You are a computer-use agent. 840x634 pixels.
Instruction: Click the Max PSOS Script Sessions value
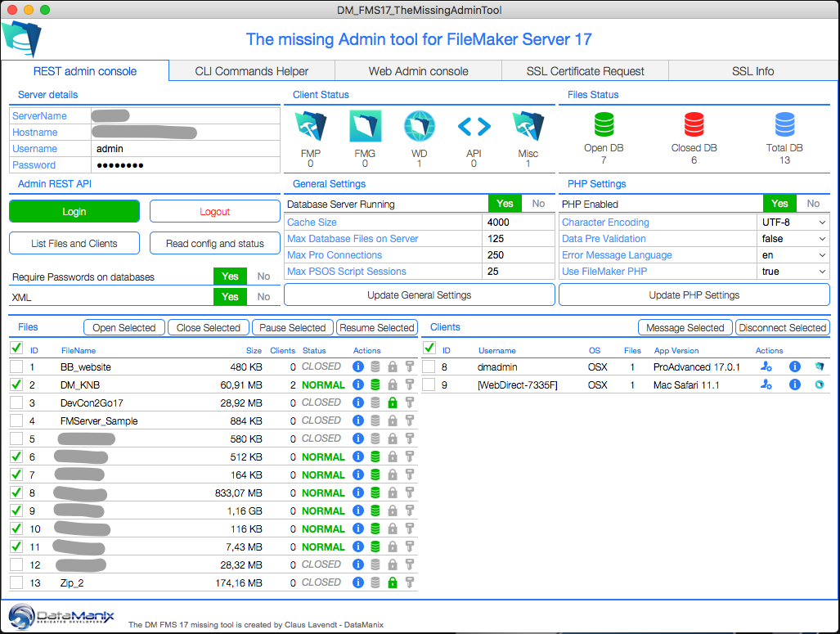click(518, 272)
